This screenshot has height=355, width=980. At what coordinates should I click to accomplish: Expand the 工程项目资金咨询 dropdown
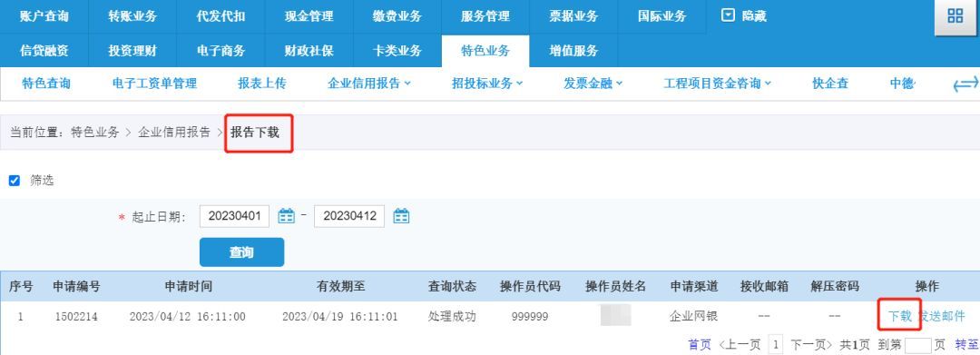pos(717,84)
